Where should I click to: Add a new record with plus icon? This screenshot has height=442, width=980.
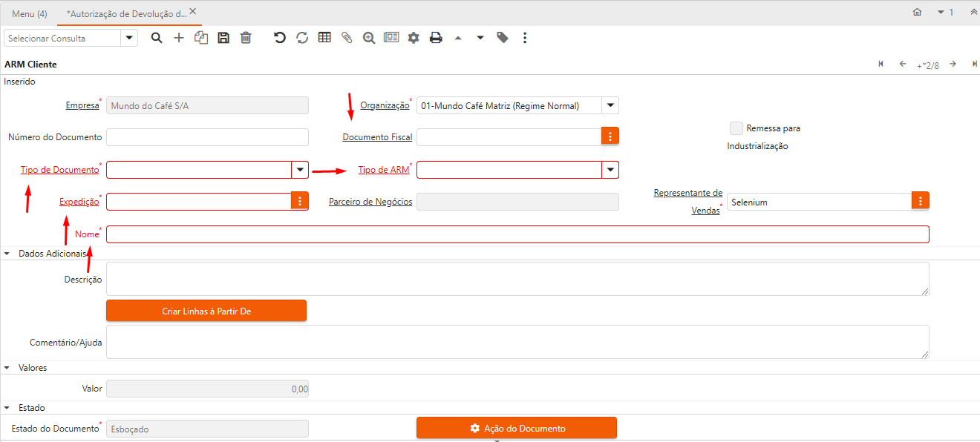click(179, 38)
